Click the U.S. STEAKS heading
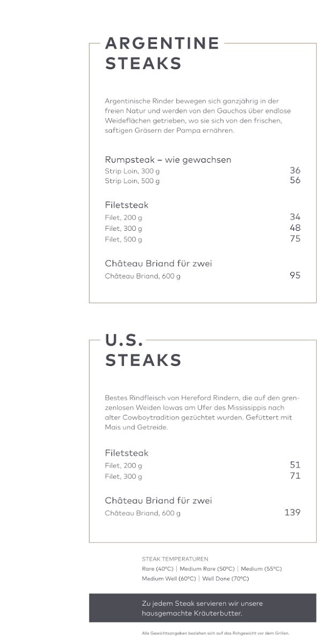The image size is (336, 644). (143, 350)
